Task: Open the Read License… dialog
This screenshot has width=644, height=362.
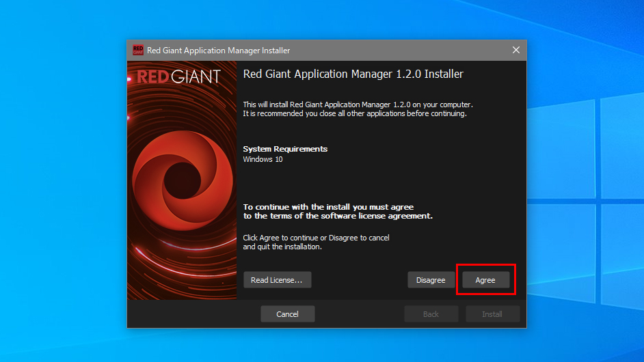Action: click(278, 280)
